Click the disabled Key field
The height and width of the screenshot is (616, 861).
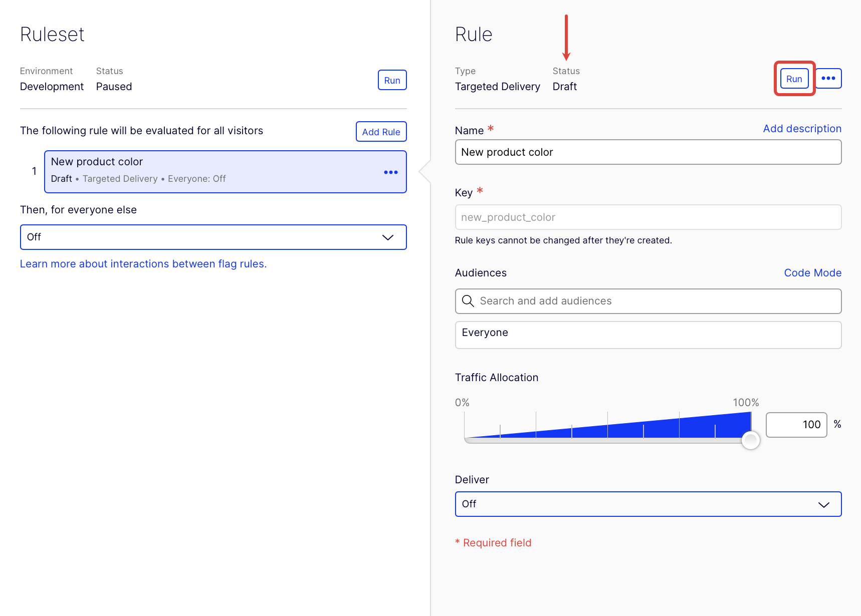click(648, 217)
